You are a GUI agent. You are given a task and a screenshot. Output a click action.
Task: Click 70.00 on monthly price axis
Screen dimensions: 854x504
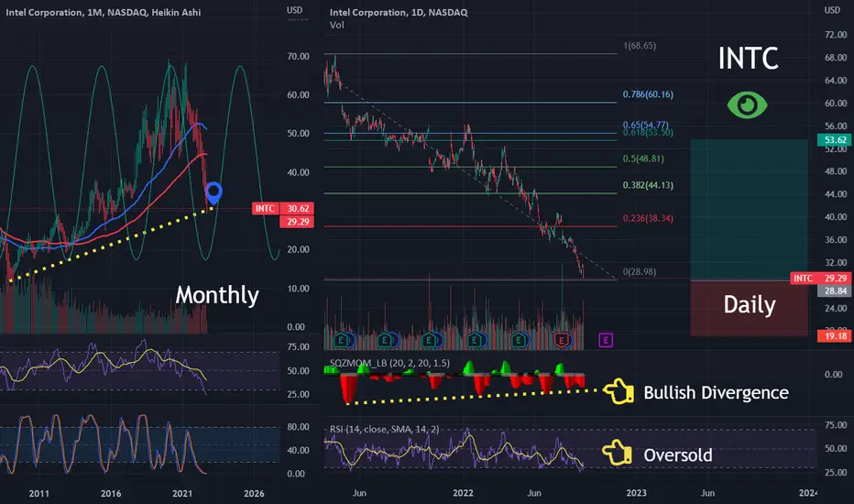(x=298, y=56)
